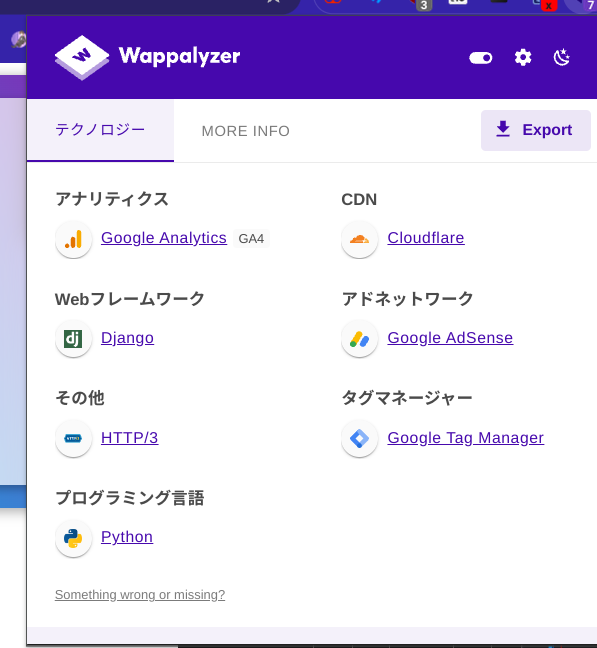Click the プログラミング言語 category heading
597x648 pixels.
[x=130, y=498]
